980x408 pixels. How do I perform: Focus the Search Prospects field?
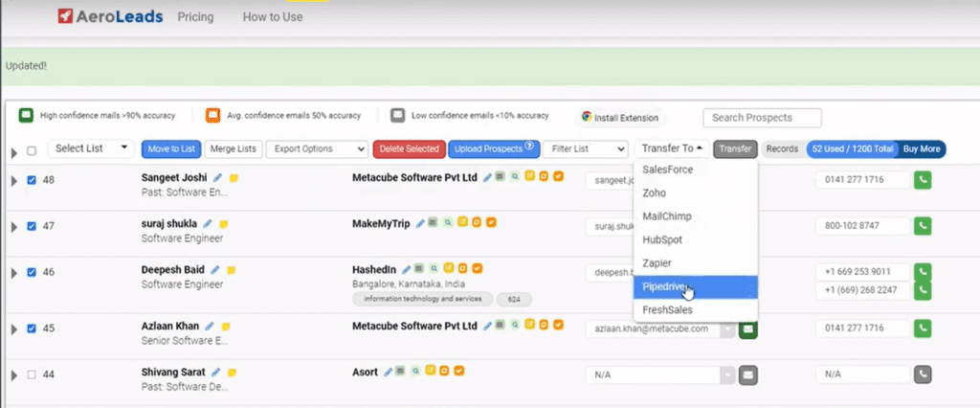[x=762, y=118]
